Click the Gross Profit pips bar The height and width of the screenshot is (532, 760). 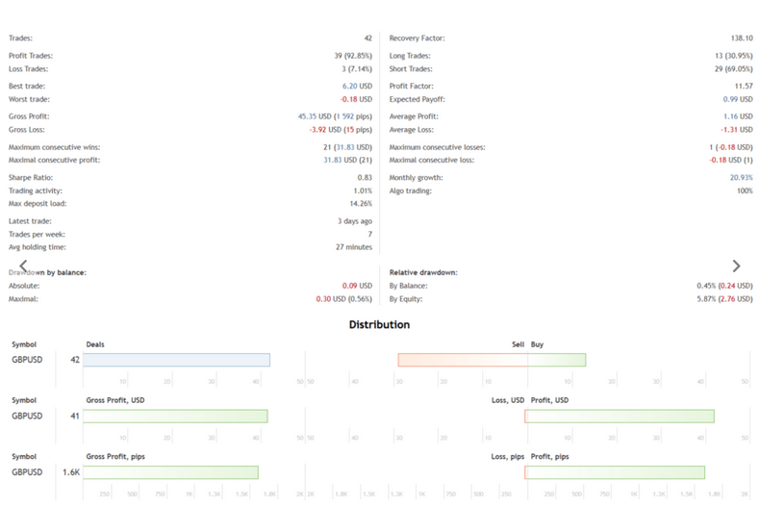tap(170, 472)
